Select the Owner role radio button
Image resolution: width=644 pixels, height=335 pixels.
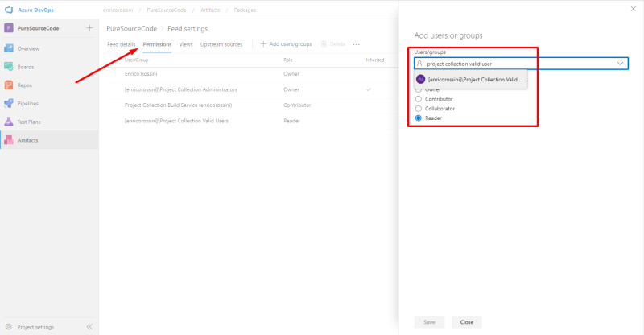tap(419, 89)
